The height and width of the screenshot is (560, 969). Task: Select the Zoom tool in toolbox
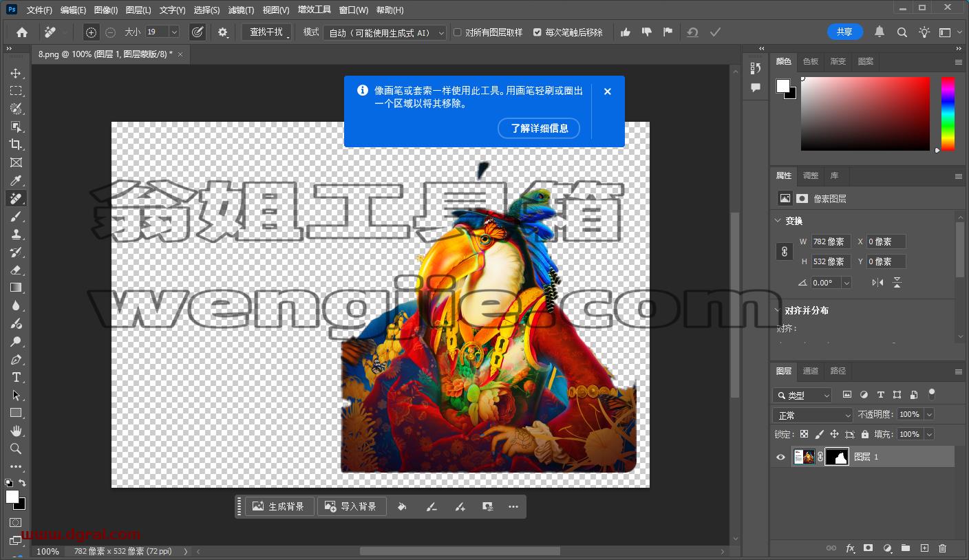[x=15, y=449]
